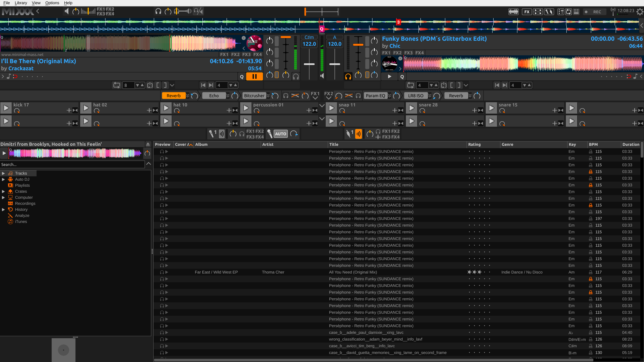Open the iTunes library item
Screen dimensions: 644x362
pyautogui.click(x=21, y=222)
